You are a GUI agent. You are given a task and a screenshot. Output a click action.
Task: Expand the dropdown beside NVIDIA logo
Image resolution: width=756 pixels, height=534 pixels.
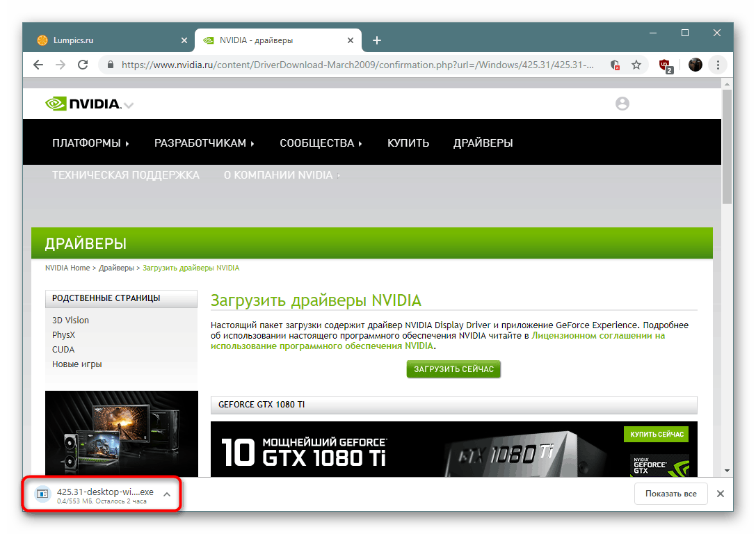pos(129,104)
